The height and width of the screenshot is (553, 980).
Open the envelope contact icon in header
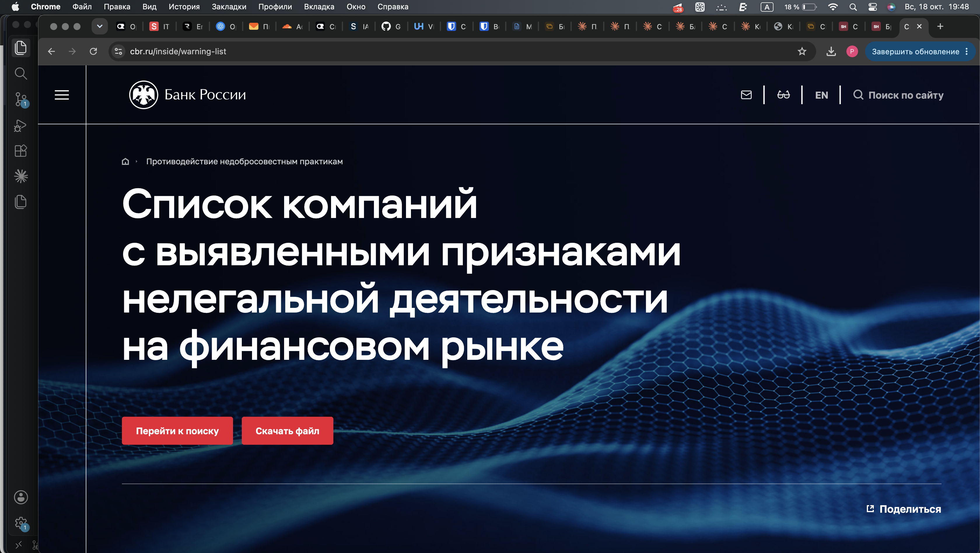(x=746, y=95)
